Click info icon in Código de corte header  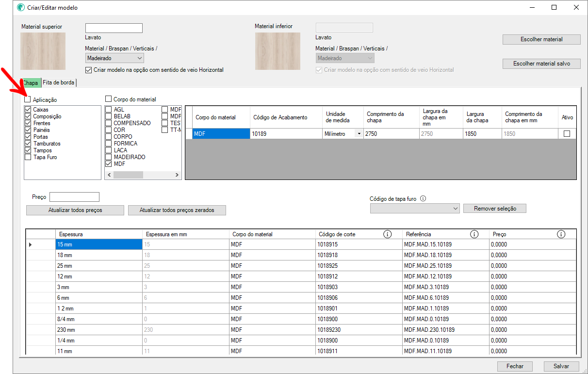387,234
